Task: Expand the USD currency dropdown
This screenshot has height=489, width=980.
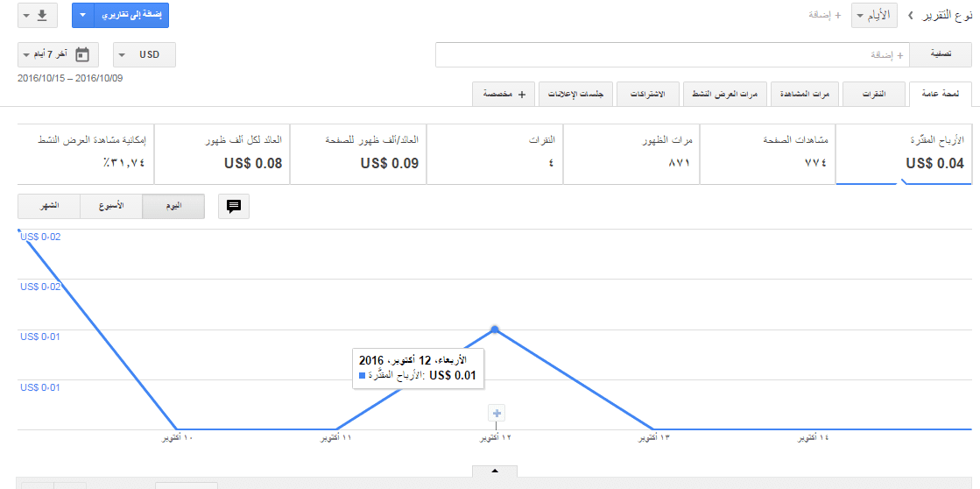Action: tap(145, 54)
